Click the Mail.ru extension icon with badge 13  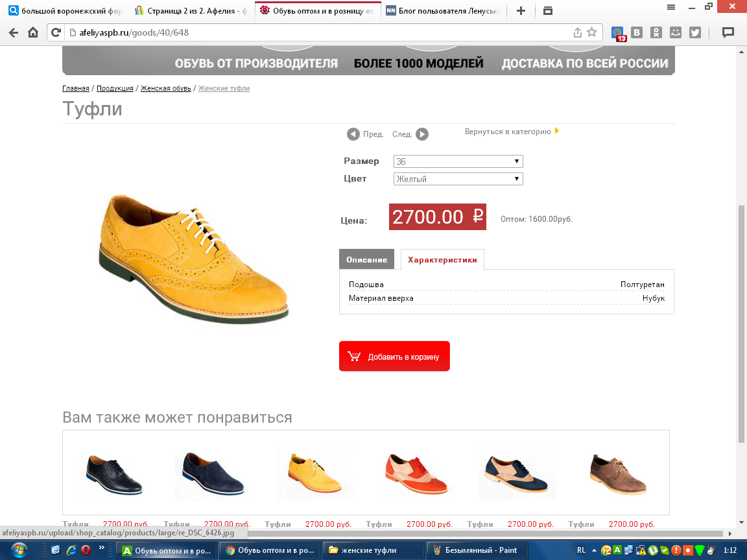point(619,32)
